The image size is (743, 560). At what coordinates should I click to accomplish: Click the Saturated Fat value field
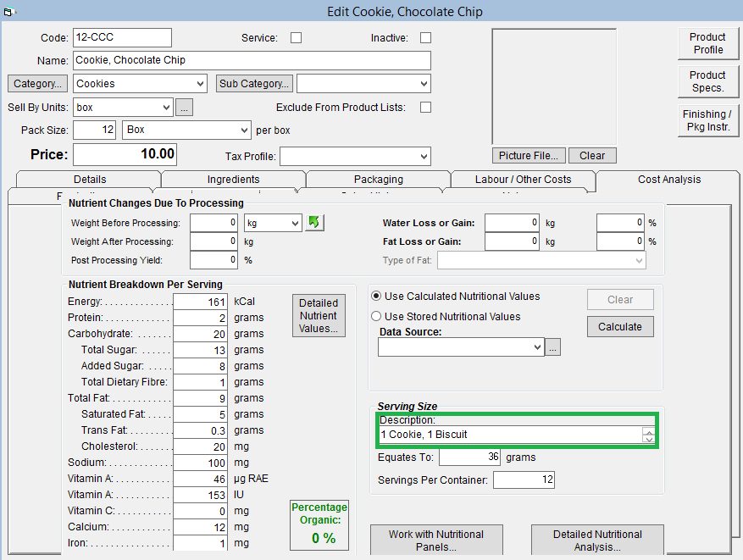coord(200,414)
